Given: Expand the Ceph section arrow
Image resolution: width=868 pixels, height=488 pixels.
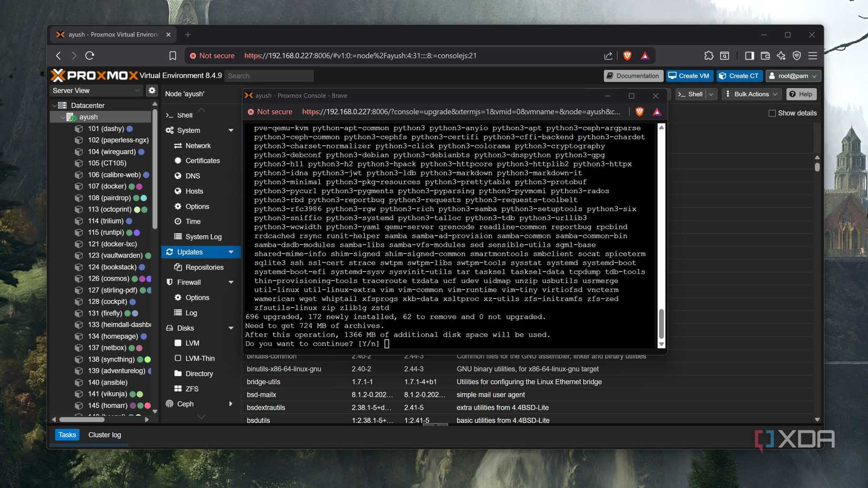Looking at the screenshot, I should click(231, 404).
